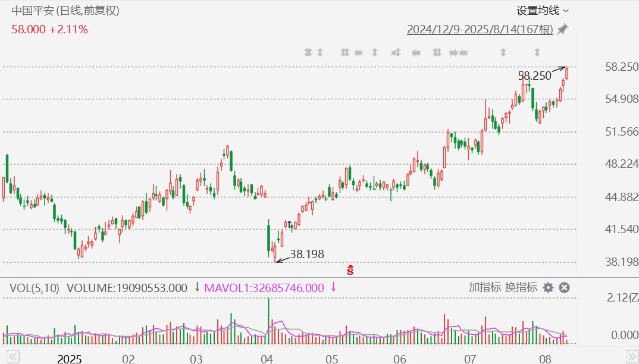639x364 pixels.
Task: Click the 2025 label on time axis
Action: point(69,359)
